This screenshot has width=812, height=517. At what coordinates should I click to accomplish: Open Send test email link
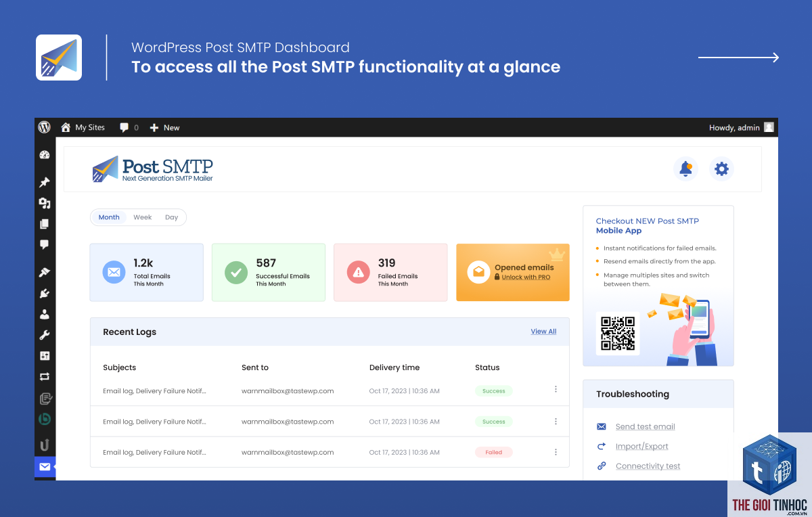coord(645,426)
